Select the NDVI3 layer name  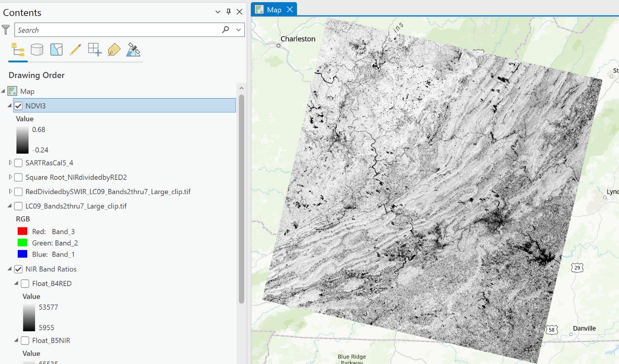[x=35, y=106]
